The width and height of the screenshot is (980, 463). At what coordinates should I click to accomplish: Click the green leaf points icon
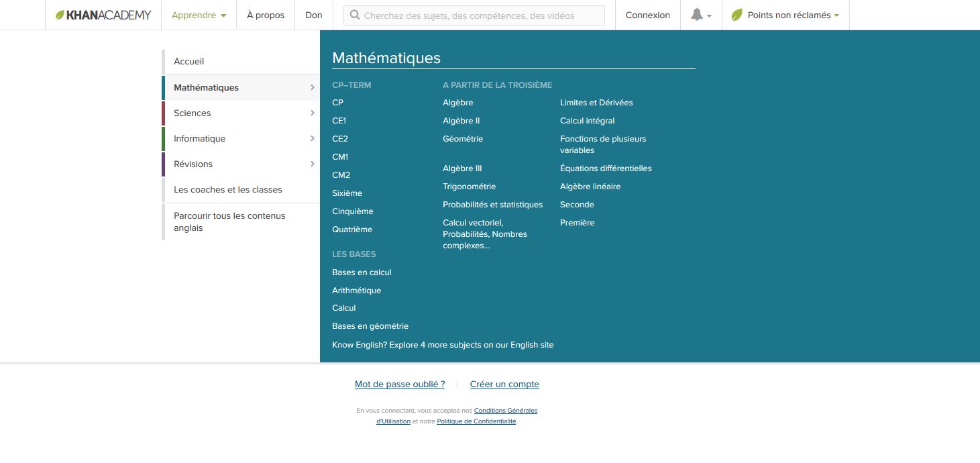tap(737, 15)
